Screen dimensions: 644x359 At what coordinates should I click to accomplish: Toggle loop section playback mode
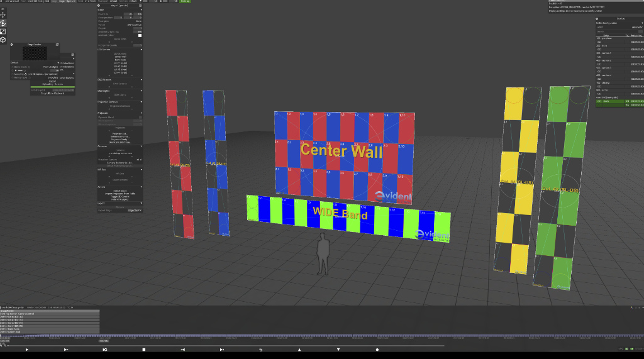tap(105, 350)
